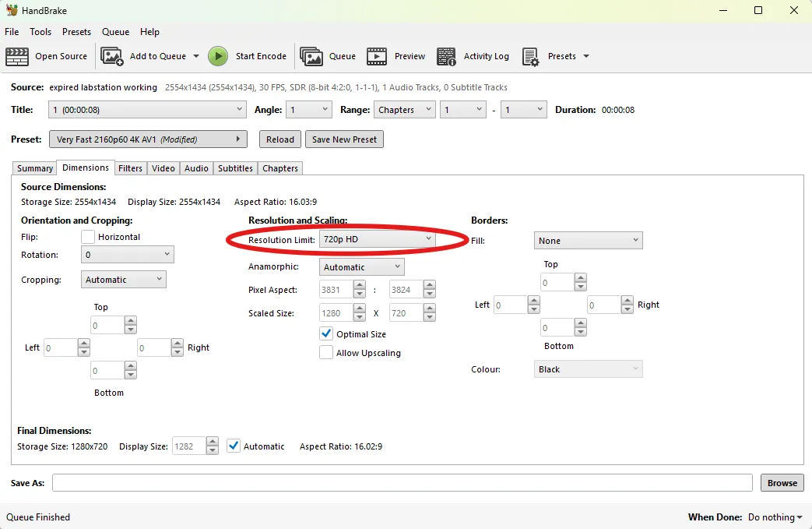Click the Cropping Bottom value field
The width and height of the screenshot is (812, 529).
point(107,370)
